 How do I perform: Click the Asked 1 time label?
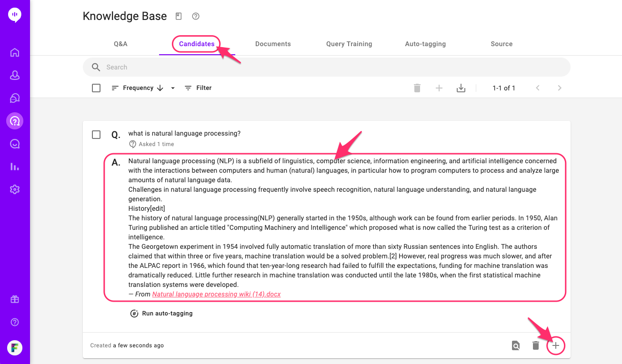click(x=152, y=144)
